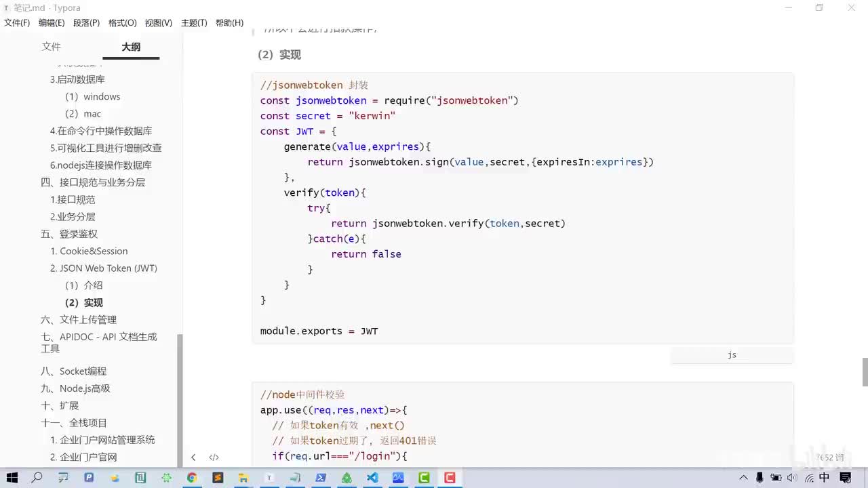This screenshot has height=488, width=868.
Task: Open 1. 企业门户网站管理系统 outline item
Action: click(x=102, y=440)
